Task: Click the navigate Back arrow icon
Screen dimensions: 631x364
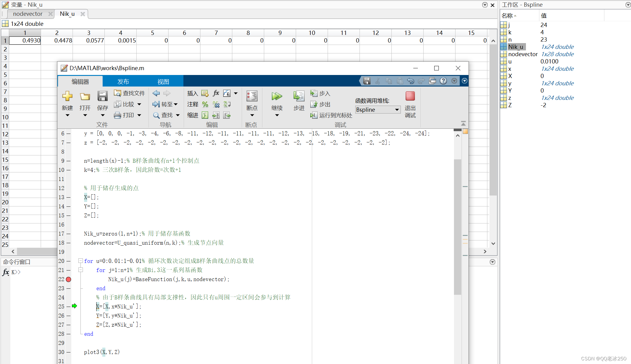Action: (x=156, y=93)
